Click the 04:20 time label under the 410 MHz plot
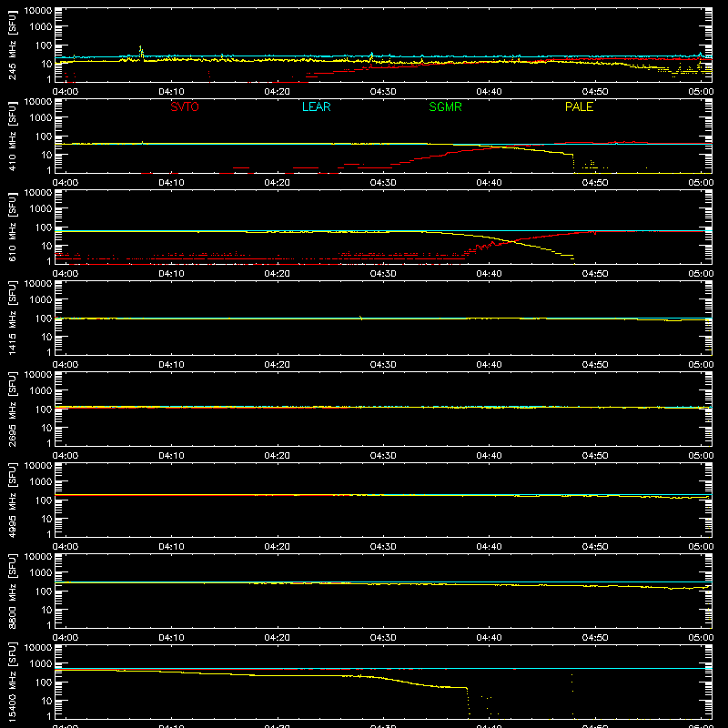Viewport: 728px width, 728px height. click(x=278, y=183)
